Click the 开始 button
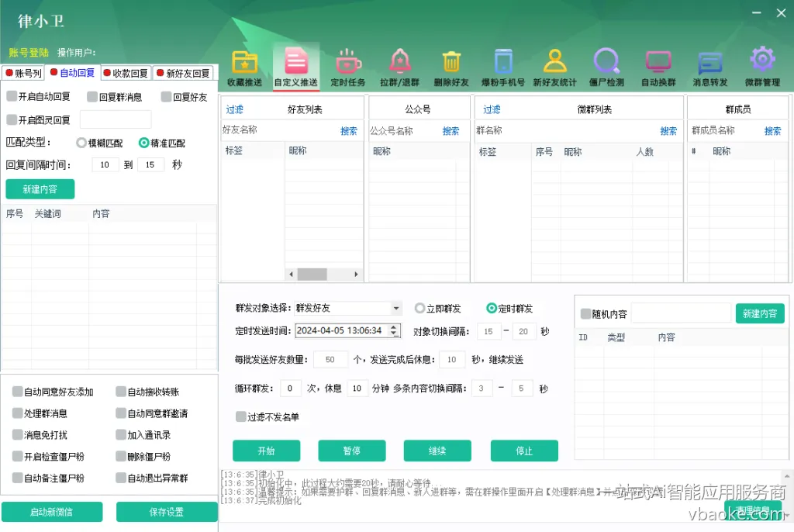Image resolution: width=794 pixels, height=532 pixels. tap(267, 451)
